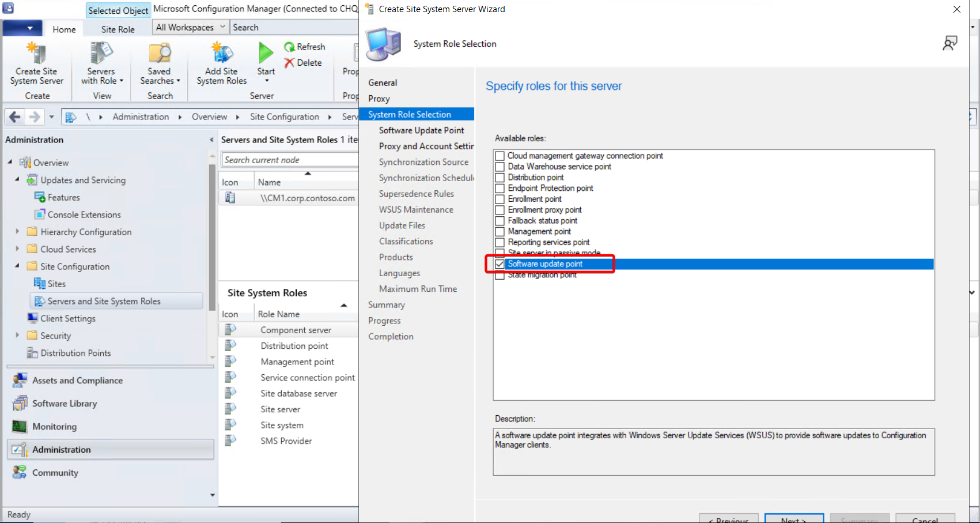
Task: Open the Assets and Compliance workspace icon
Action: tap(20, 380)
